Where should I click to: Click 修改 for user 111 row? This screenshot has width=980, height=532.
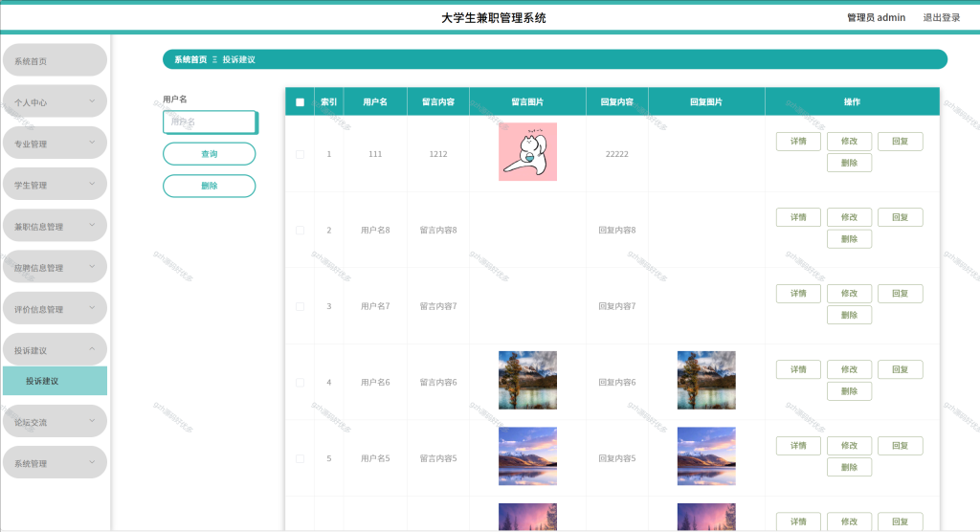[x=850, y=142]
